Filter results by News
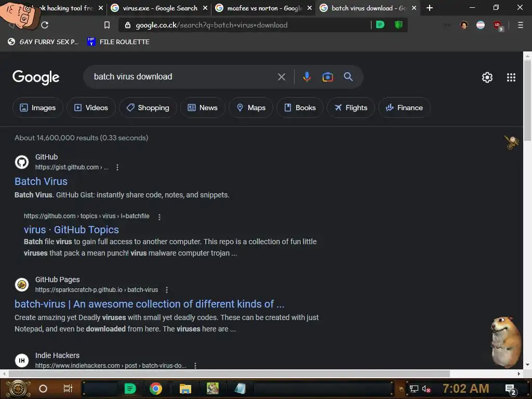532x399 pixels. (203, 108)
